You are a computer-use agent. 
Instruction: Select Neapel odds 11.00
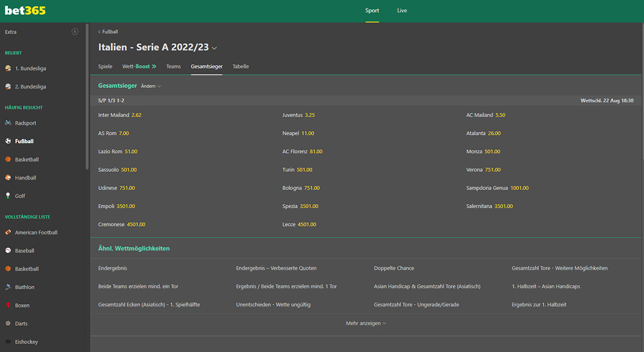click(307, 134)
